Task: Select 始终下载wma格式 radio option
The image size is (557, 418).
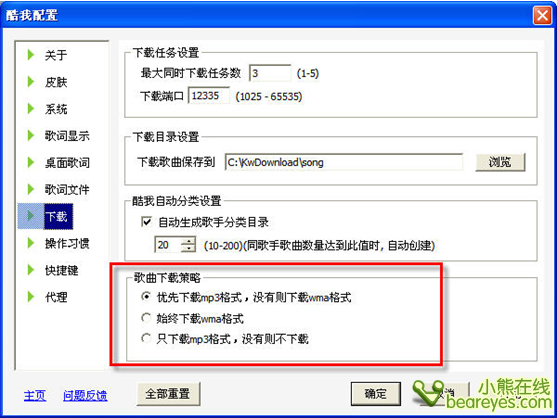Action: [146, 317]
